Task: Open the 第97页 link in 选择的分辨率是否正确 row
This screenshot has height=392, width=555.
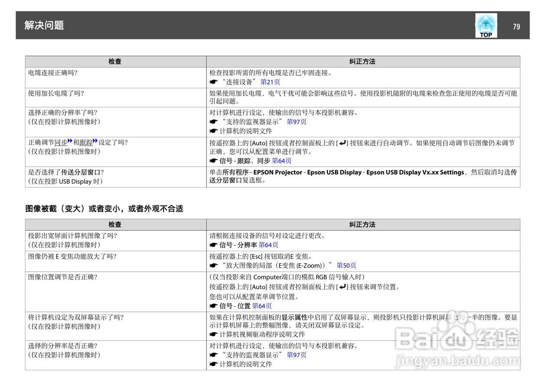Action: pos(297,355)
